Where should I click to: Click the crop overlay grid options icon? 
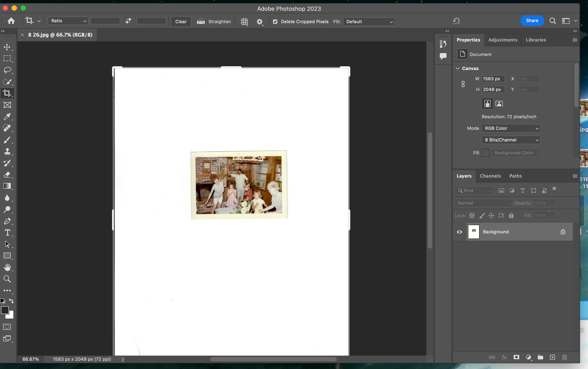point(244,22)
